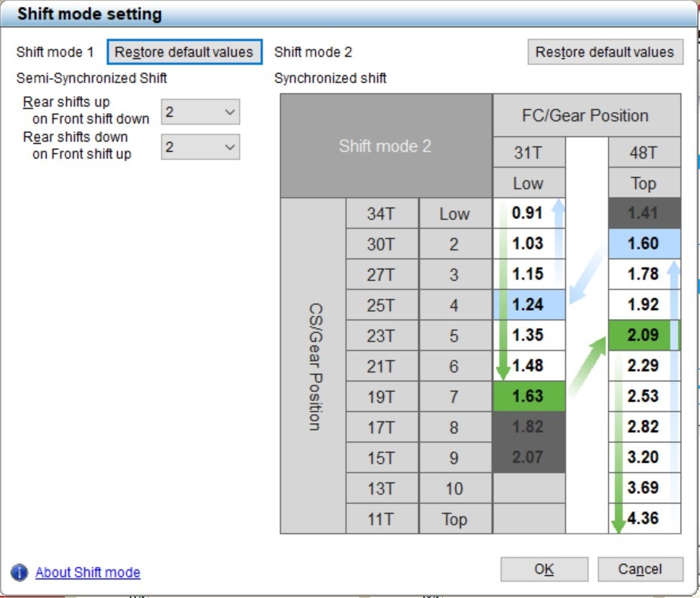Open Rear shifts up on Front shift down dropdown

pos(200,112)
